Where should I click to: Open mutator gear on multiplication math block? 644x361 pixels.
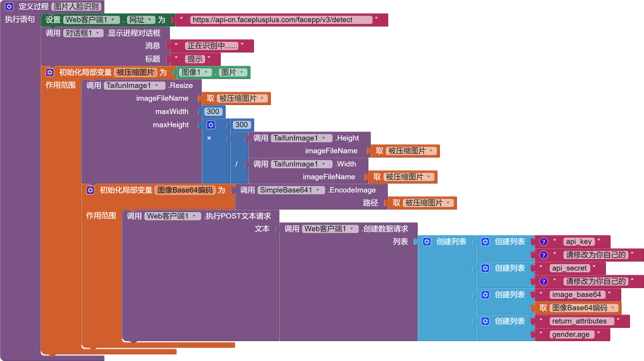[x=211, y=125]
